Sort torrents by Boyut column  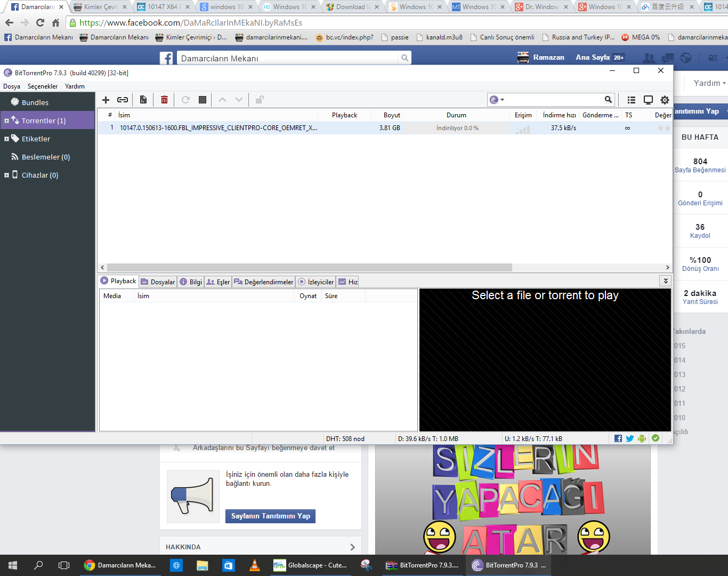click(x=387, y=115)
